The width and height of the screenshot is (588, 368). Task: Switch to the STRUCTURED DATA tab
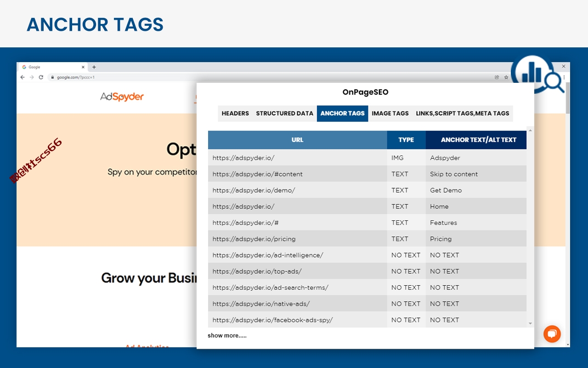pyautogui.click(x=284, y=114)
